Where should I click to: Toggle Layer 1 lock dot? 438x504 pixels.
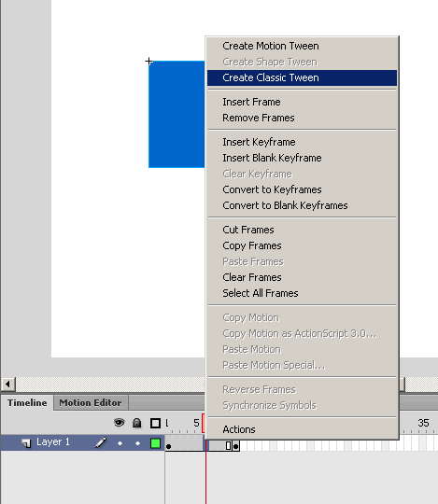(x=137, y=443)
